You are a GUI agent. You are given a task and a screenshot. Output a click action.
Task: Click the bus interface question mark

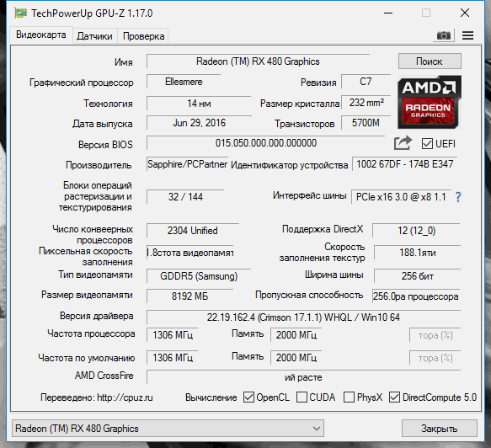click(458, 197)
